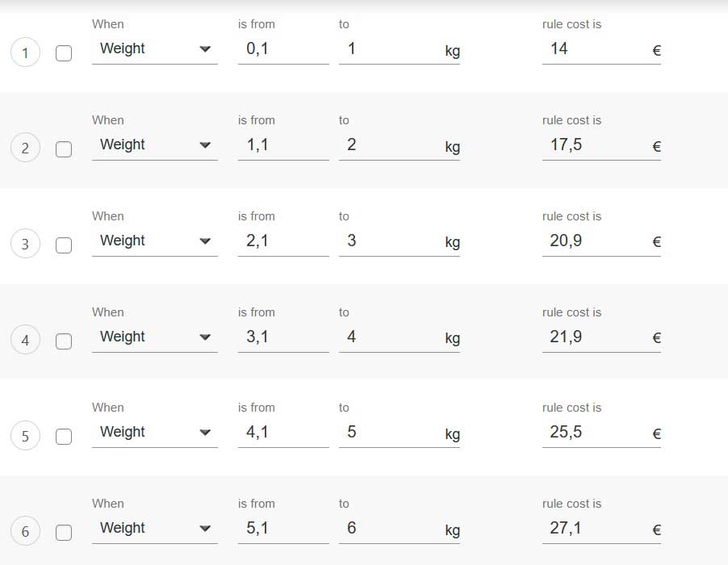Select the 'is from' field showing 3,1
This screenshot has width=728, height=565.
(282, 337)
